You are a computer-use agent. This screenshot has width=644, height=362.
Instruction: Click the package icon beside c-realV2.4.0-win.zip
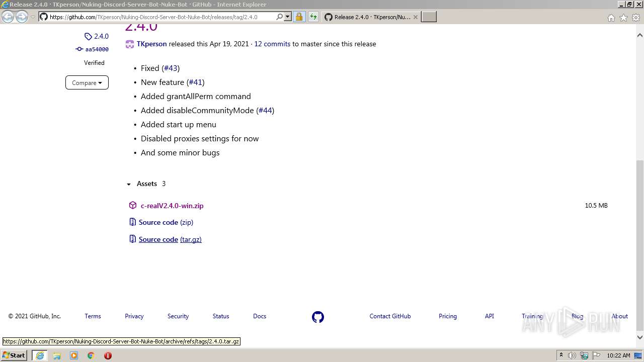[133, 205]
